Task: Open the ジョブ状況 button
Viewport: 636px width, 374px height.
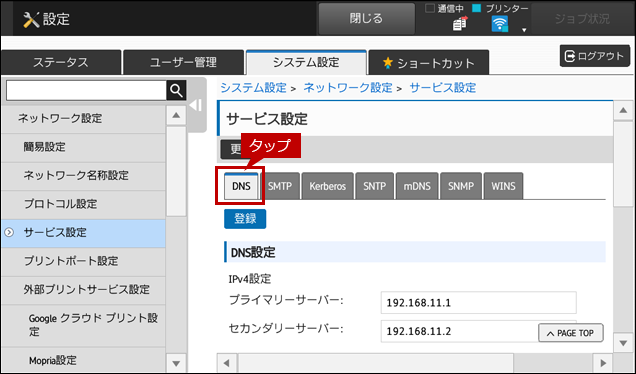Action: [x=582, y=19]
